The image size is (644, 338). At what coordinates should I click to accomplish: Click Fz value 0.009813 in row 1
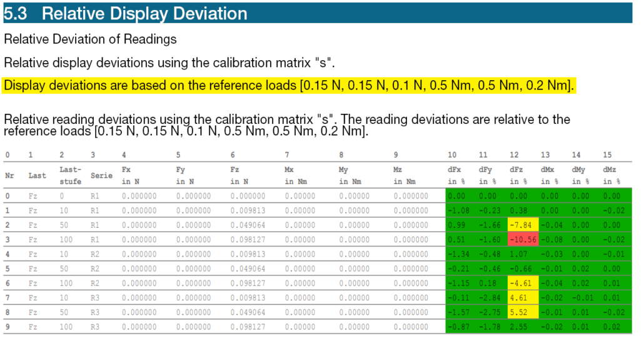(x=248, y=210)
